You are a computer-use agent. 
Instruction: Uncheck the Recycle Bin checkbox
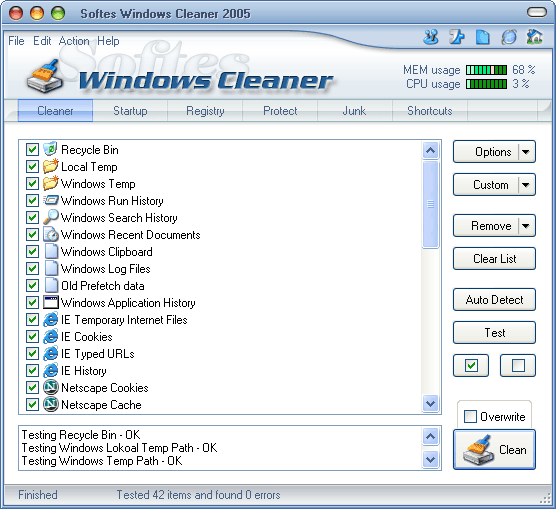click(x=32, y=150)
